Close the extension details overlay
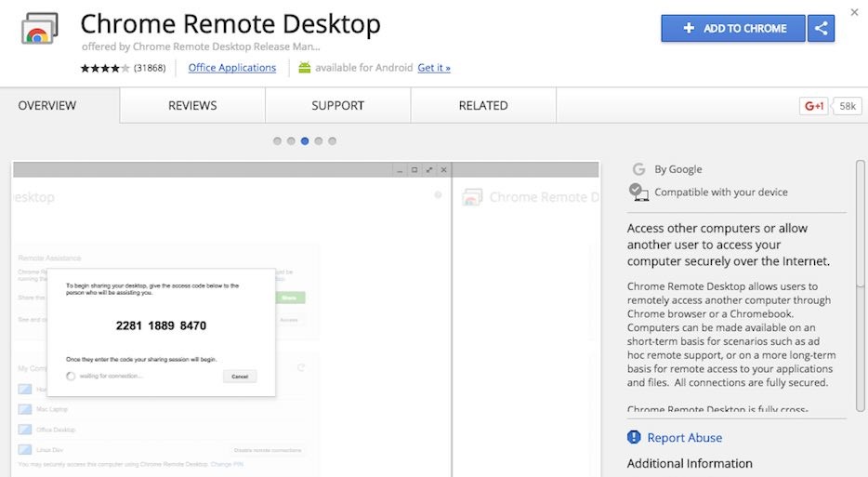 [x=854, y=12]
